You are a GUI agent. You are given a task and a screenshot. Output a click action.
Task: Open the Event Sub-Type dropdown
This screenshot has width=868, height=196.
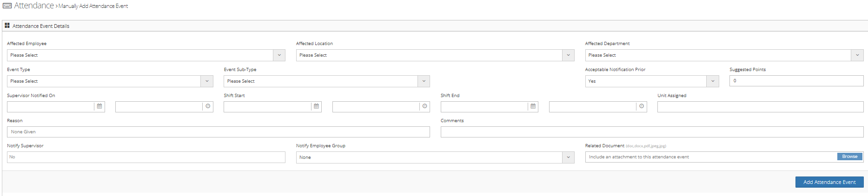424,81
